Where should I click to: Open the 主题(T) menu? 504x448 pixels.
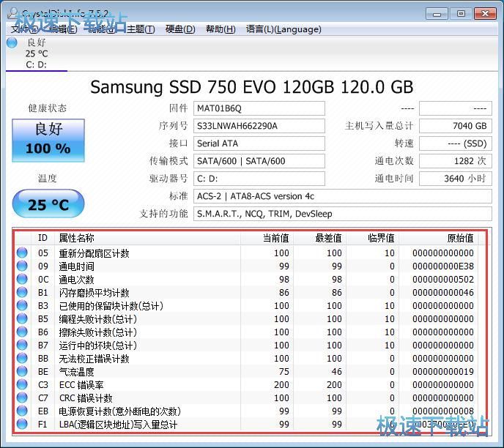(x=141, y=29)
